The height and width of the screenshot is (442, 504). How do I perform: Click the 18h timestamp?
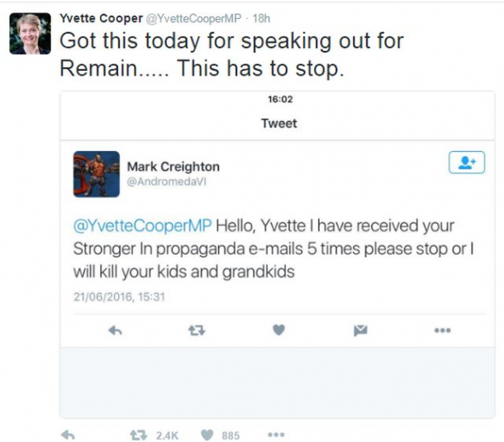[x=261, y=18]
